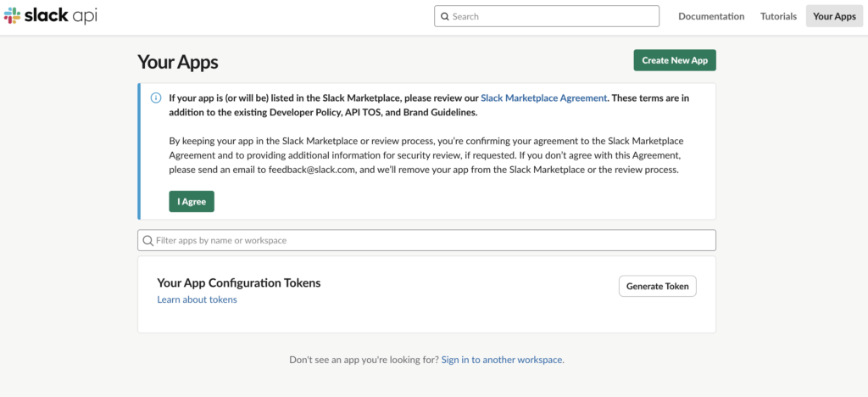Click the blue info circle icon in the banner
The height and width of the screenshot is (397, 868).
click(156, 98)
